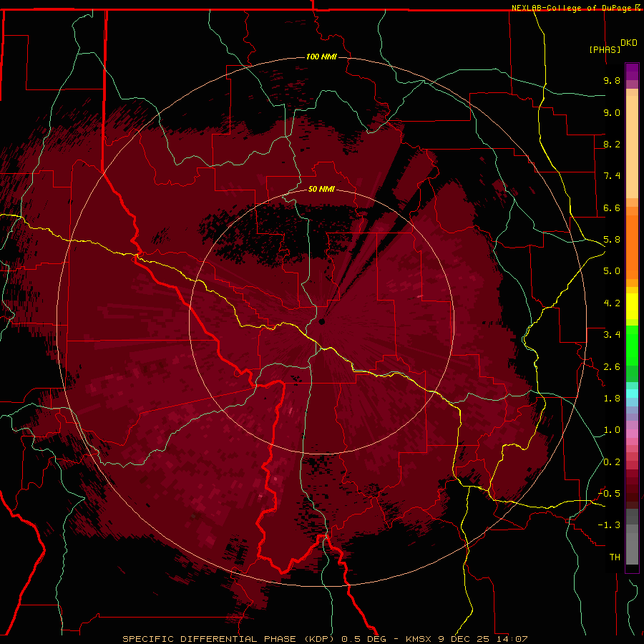Screen dimensions: 644x644
Task: Click the 1.0 value on the legend
Action: (612, 430)
